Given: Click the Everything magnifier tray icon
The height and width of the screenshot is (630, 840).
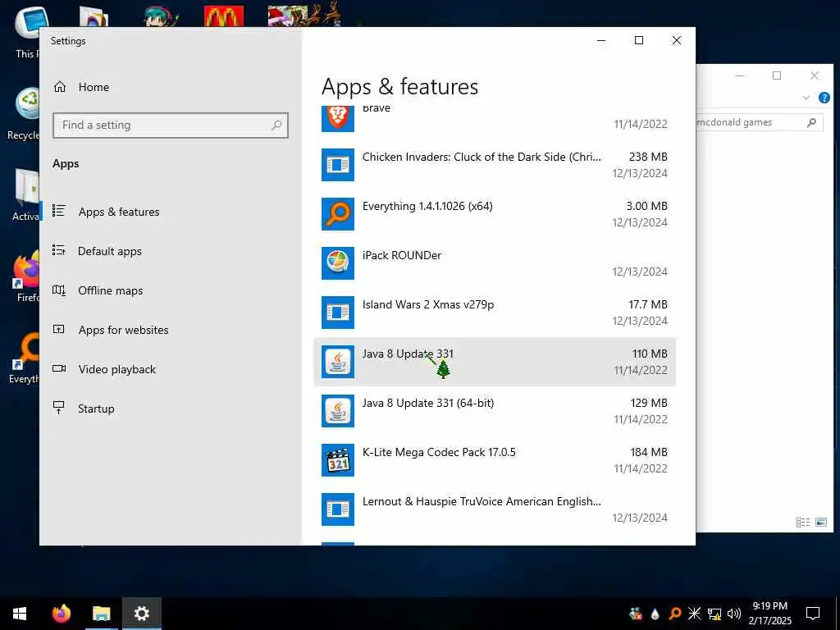Looking at the screenshot, I should coord(675,614).
